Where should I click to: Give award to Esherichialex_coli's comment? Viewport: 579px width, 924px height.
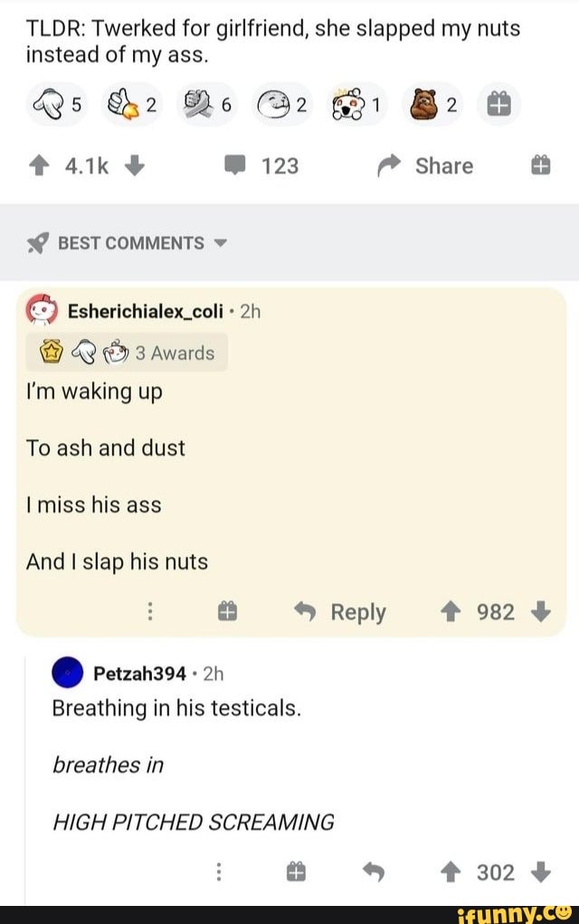click(227, 612)
